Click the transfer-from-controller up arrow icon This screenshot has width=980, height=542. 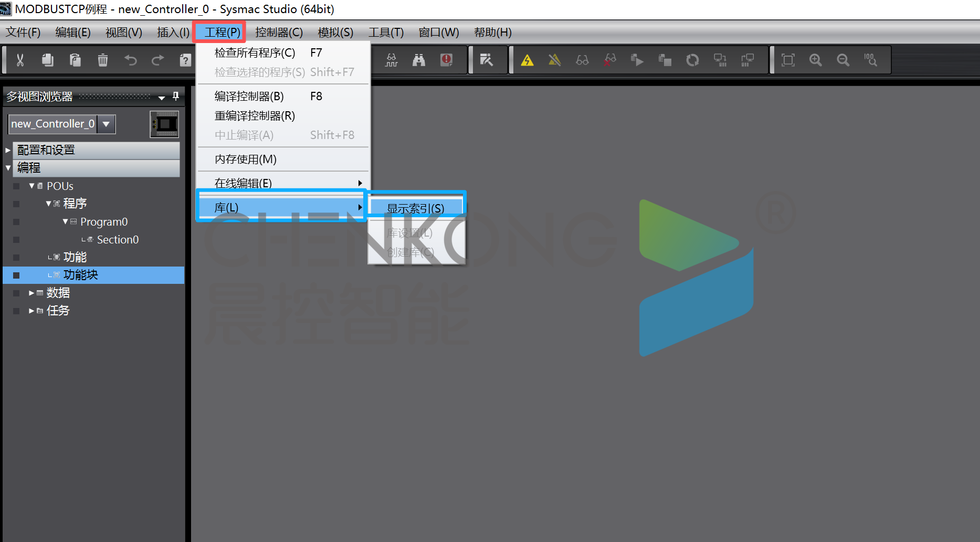pyautogui.click(x=747, y=60)
